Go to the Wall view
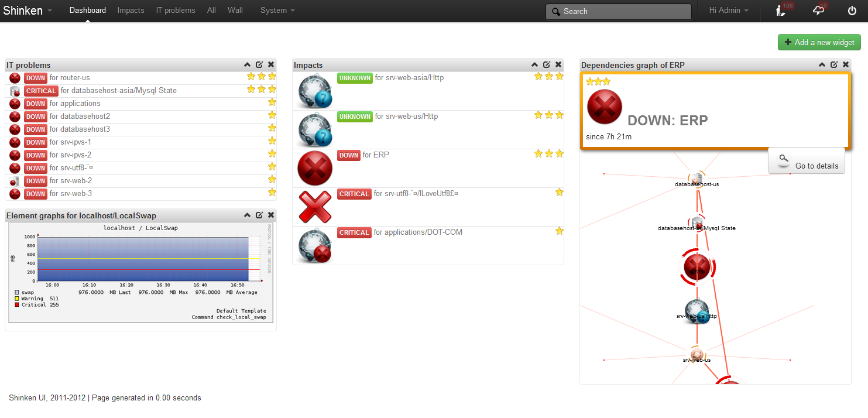This screenshot has width=868, height=418. point(235,11)
